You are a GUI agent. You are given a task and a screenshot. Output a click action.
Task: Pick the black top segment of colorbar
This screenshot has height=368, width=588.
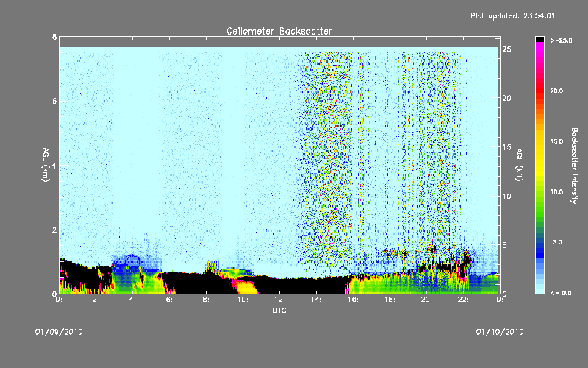point(539,39)
